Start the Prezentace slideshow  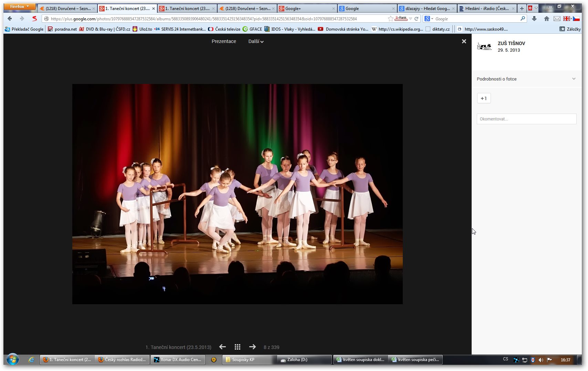[224, 41]
